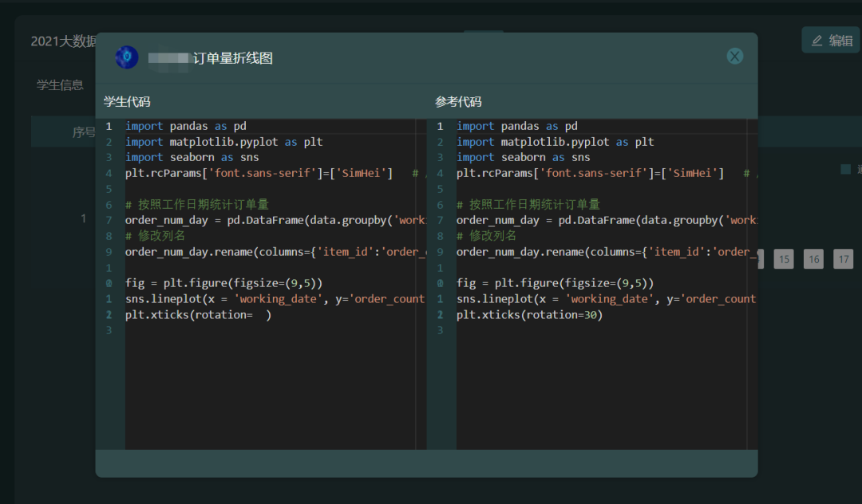
Task: Click 订单量折线图 dialog title text
Action: coord(233,58)
